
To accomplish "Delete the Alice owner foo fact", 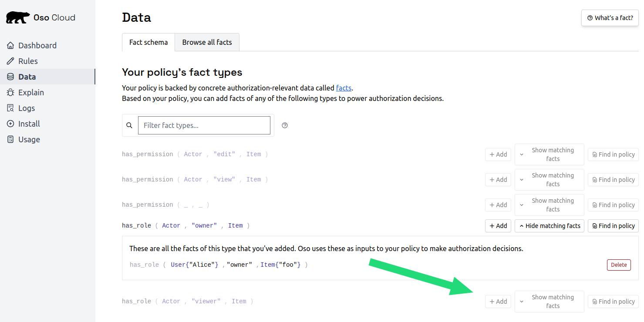I will pos(619,265).
